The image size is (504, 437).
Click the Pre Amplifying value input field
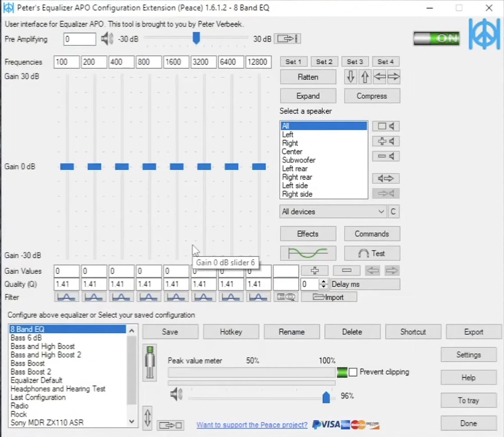(x=80, y=39)
